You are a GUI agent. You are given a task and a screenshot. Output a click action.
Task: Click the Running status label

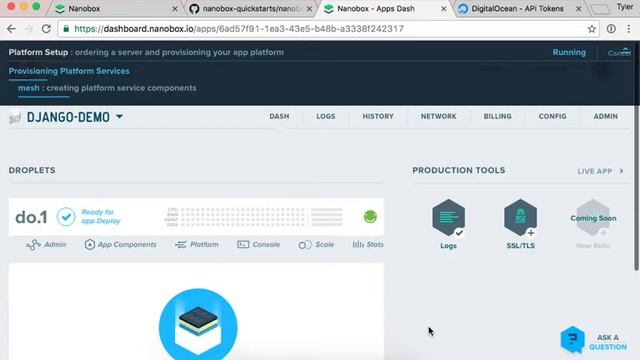coord(569,52)
